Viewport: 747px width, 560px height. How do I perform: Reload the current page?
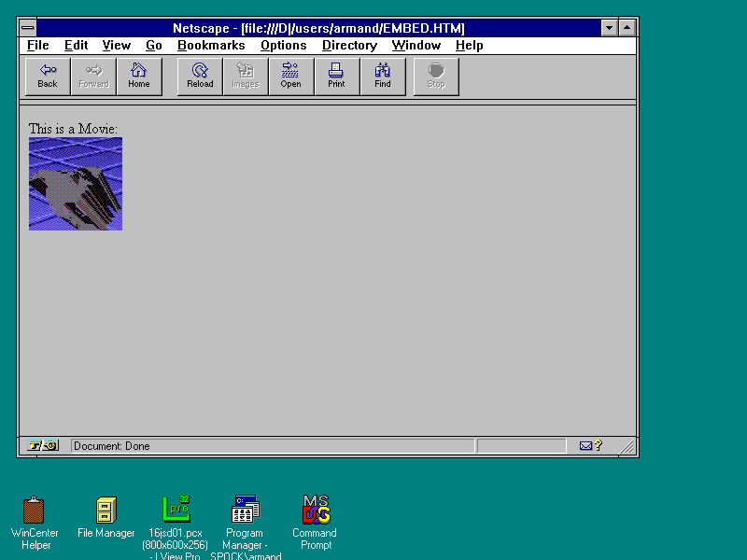click(200, 77)
